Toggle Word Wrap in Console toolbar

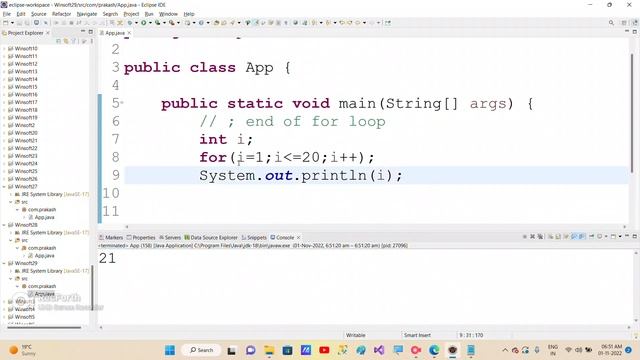(566, 236)
